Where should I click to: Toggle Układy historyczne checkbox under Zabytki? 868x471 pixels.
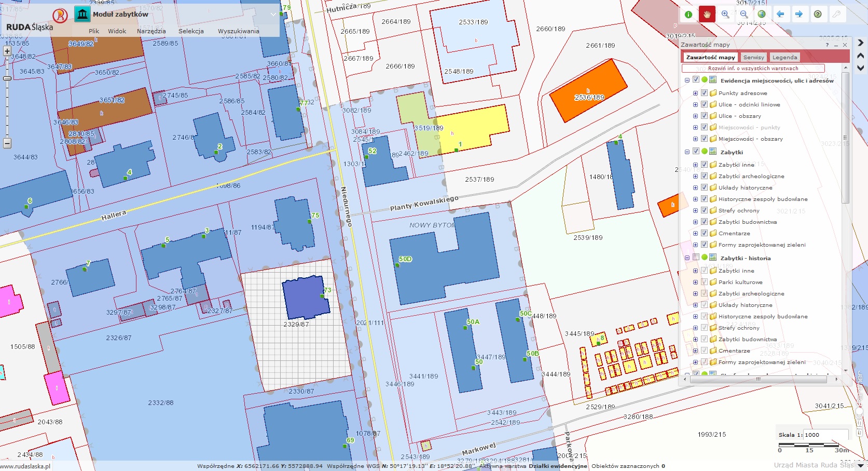pos(704,187)
